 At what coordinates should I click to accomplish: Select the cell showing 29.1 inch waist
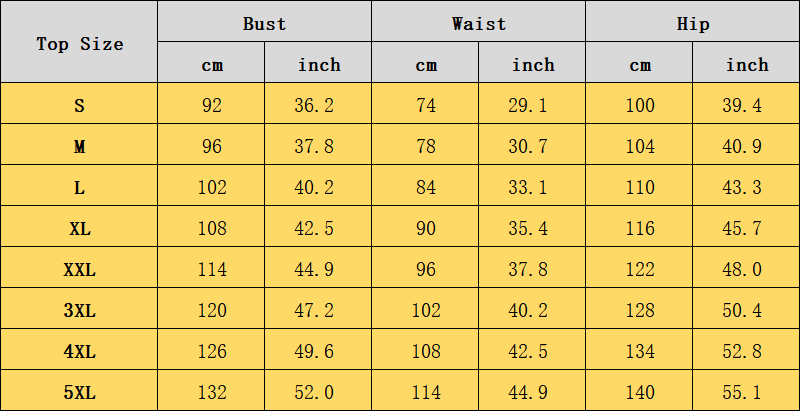pyautogui.click(x=532, y=104)
